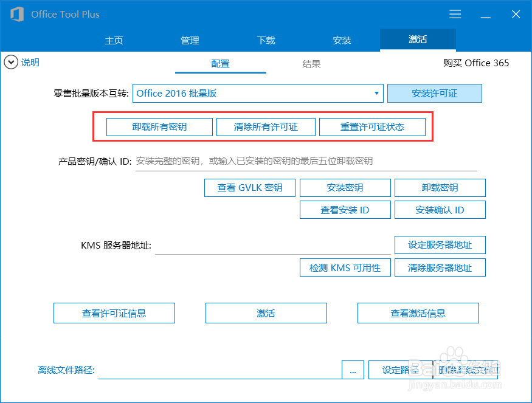This screenshot has width=532, height=403.
Task: Switch to the 安装 tab
Action: [342, 40]
